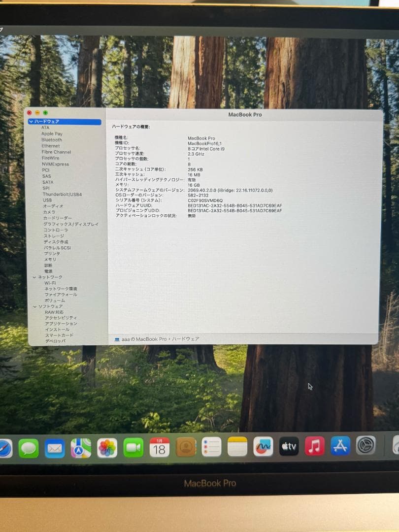Open the ストレージ hardware entry
The width and height of the screenshot is (399, 532).
tap(53, 236)
